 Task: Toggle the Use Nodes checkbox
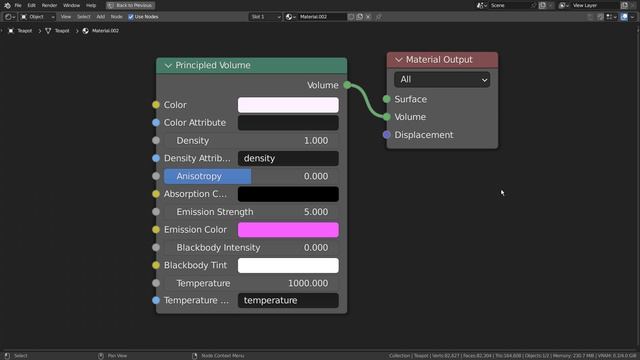click(131, 17)
